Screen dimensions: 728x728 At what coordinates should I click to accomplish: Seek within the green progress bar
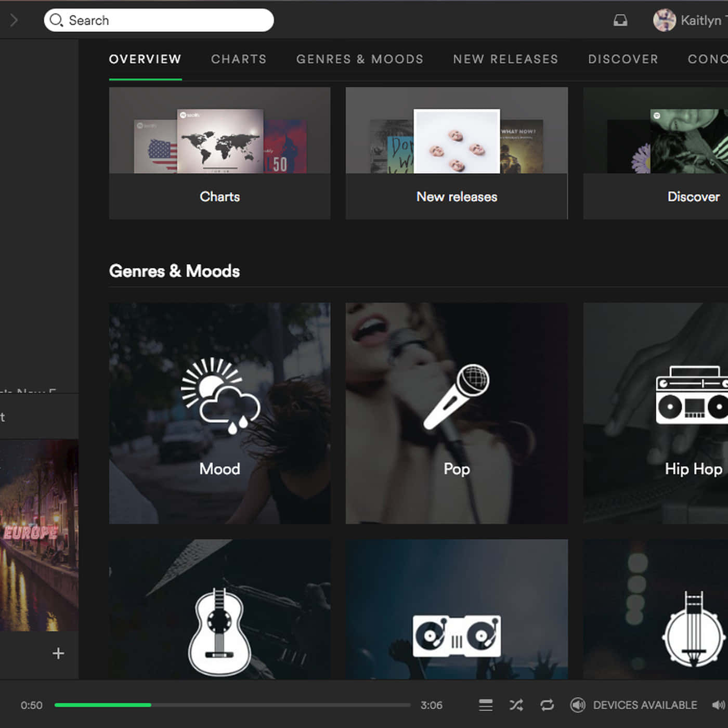[x=232, y=705]
